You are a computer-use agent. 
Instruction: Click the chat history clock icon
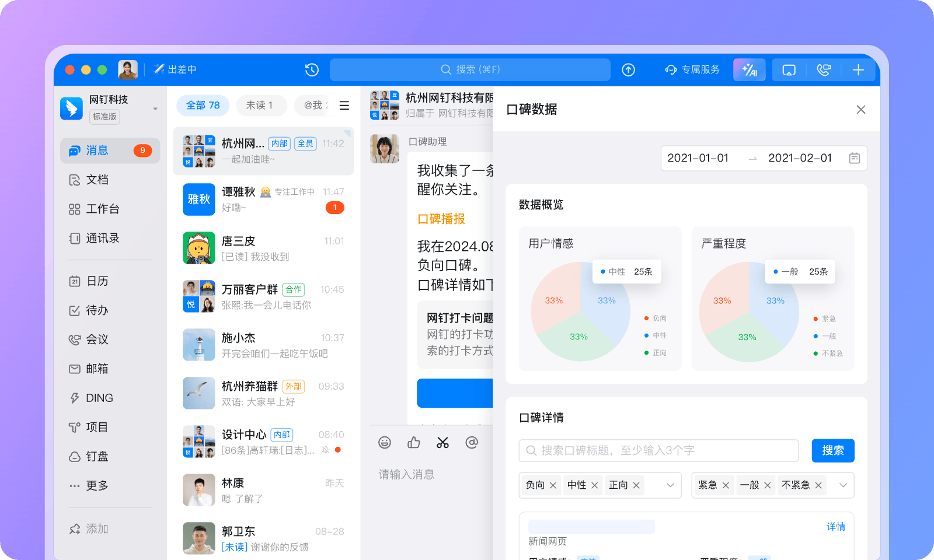coord(312,69)
